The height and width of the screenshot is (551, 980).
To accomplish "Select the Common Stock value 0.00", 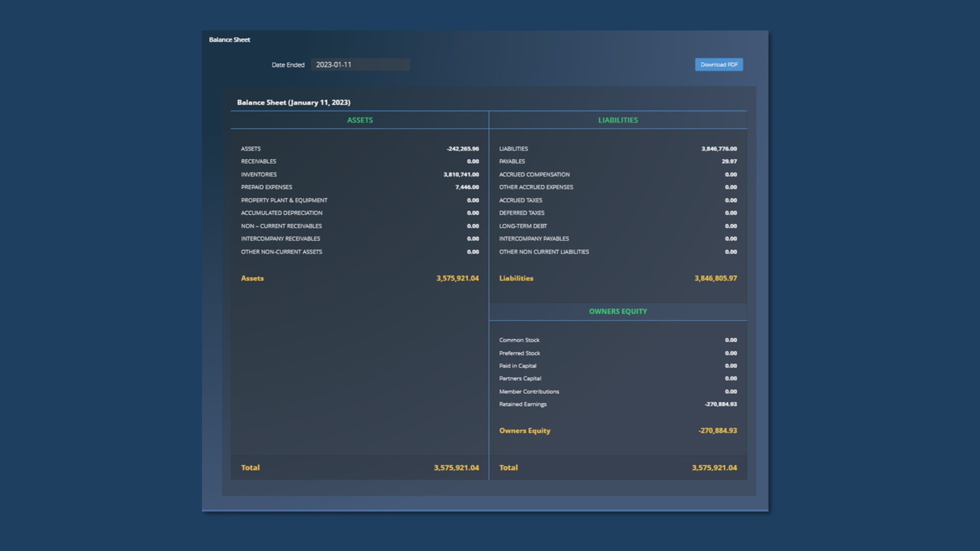I will click(731, 340).
